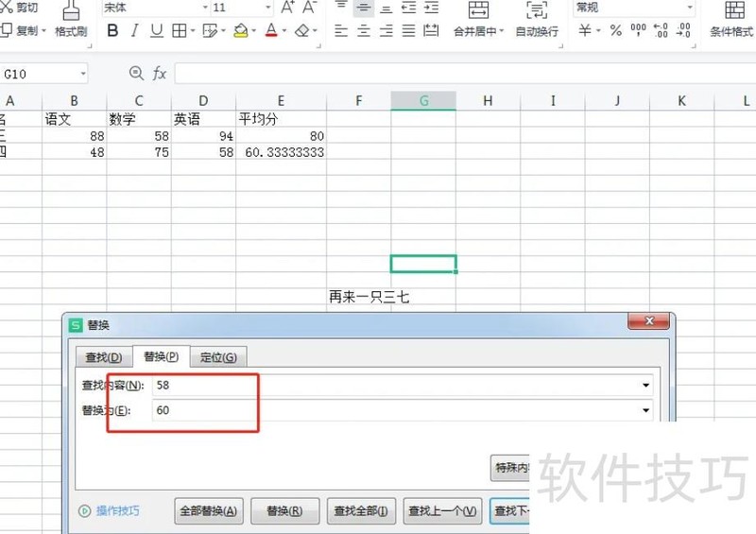Click the decrease decimal places icon
This screenshot has height=534, width=756.
(683, 30)
